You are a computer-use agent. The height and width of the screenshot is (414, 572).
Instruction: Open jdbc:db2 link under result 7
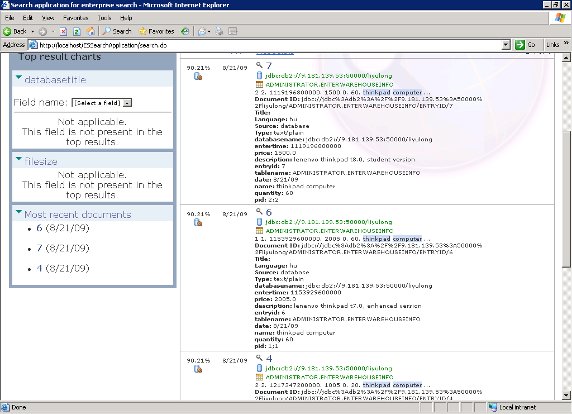pyautogui.click(x=329, y=76)
